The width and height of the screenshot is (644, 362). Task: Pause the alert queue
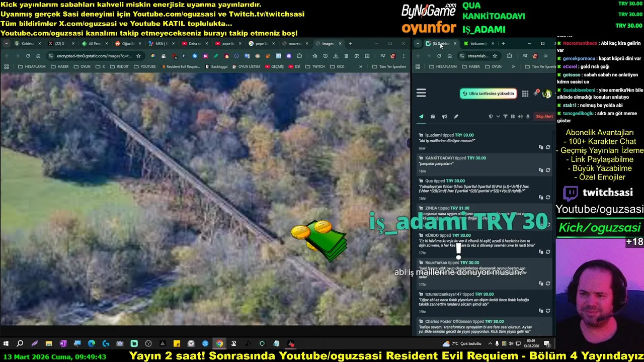pyautogui.click(x=513, y=117)
